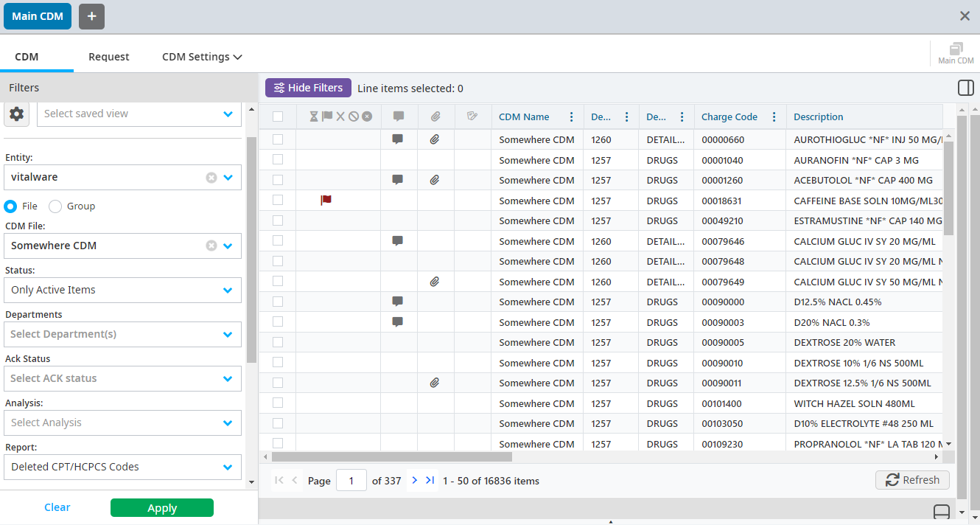Open saved view settings gear
Viewport: 980px width, 525px height.
17,114
